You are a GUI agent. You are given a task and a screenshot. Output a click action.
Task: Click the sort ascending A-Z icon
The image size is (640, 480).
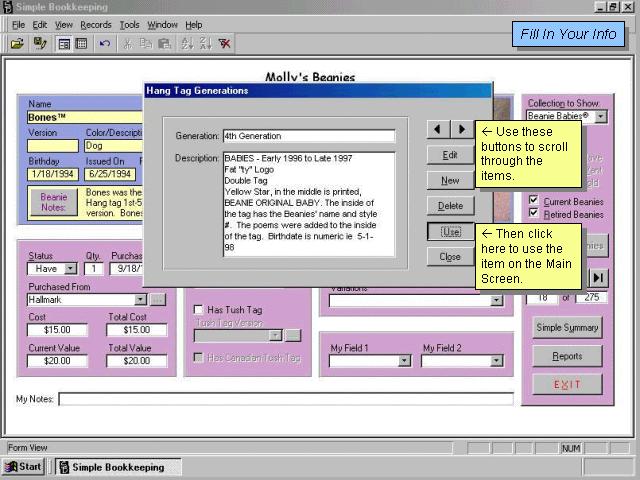pos(186,44)
